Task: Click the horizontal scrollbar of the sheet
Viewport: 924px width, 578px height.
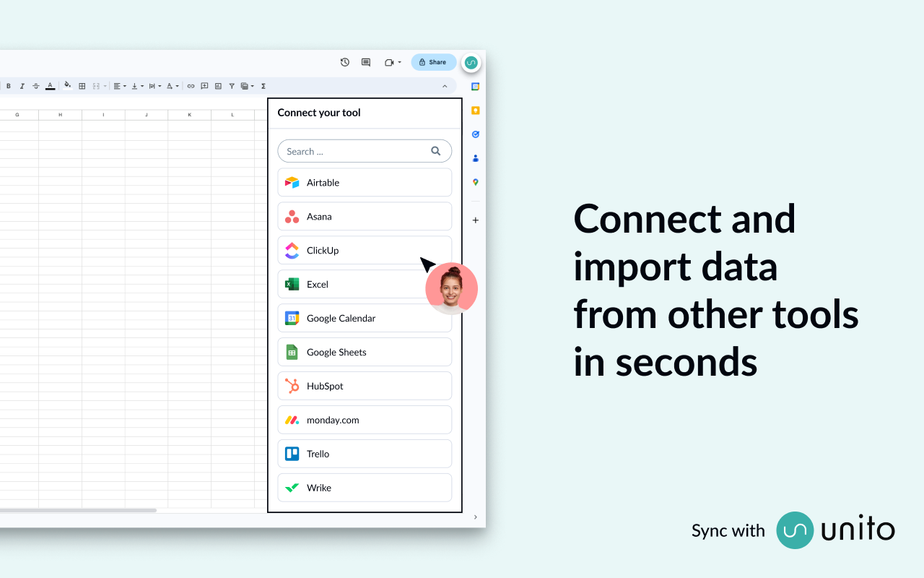Action: tap(78, 510)
